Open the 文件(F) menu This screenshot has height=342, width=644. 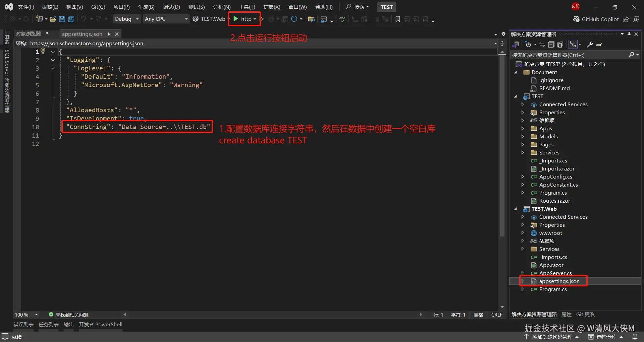(x=26, y=7)
